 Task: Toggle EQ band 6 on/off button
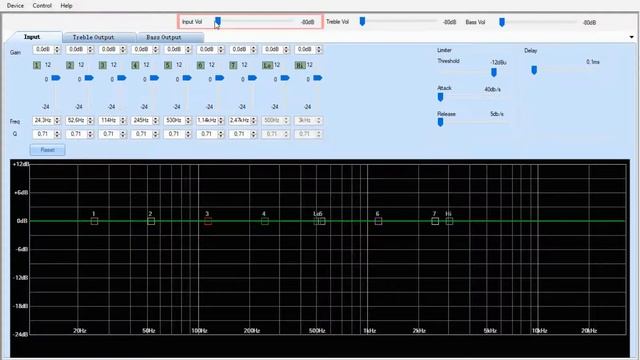pyautogui.click(x=200, y=65)
